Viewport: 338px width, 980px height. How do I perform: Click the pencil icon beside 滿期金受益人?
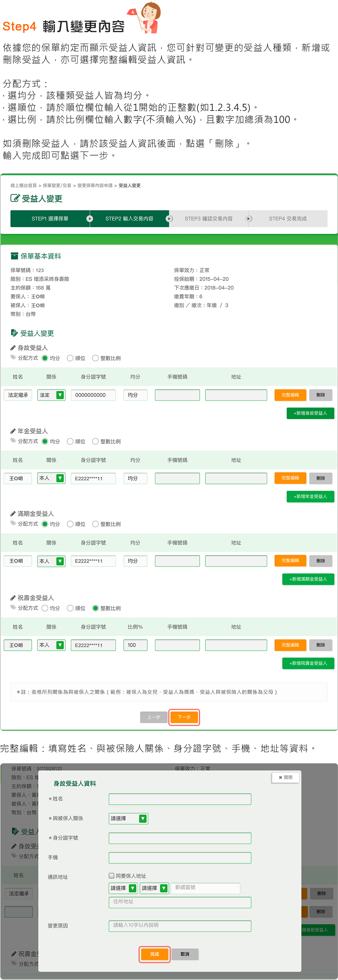(x=13, y=514)
